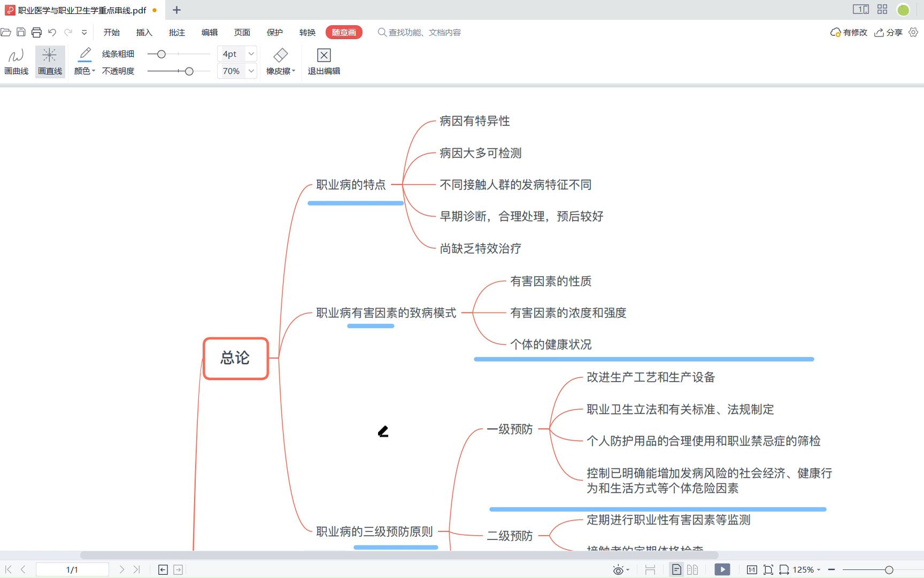Click the open file folder icon
The width and height of the screenshot is (924, 578).
[6, 33]
